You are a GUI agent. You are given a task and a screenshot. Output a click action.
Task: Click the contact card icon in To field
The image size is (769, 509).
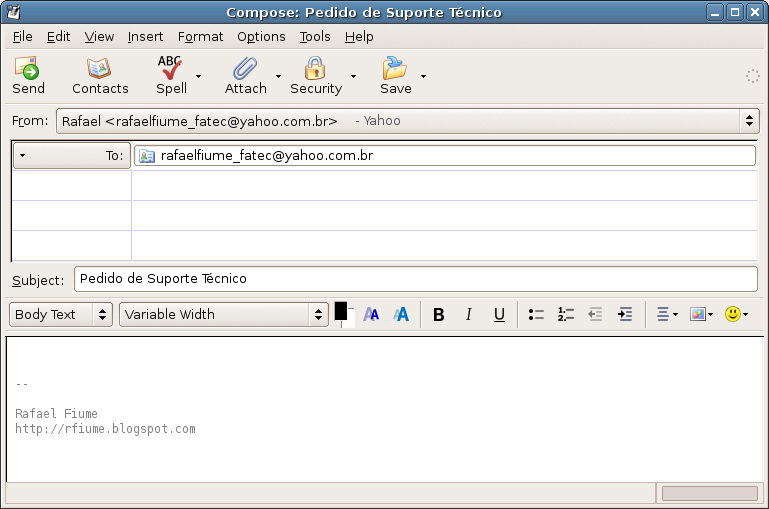pos(147,156)
